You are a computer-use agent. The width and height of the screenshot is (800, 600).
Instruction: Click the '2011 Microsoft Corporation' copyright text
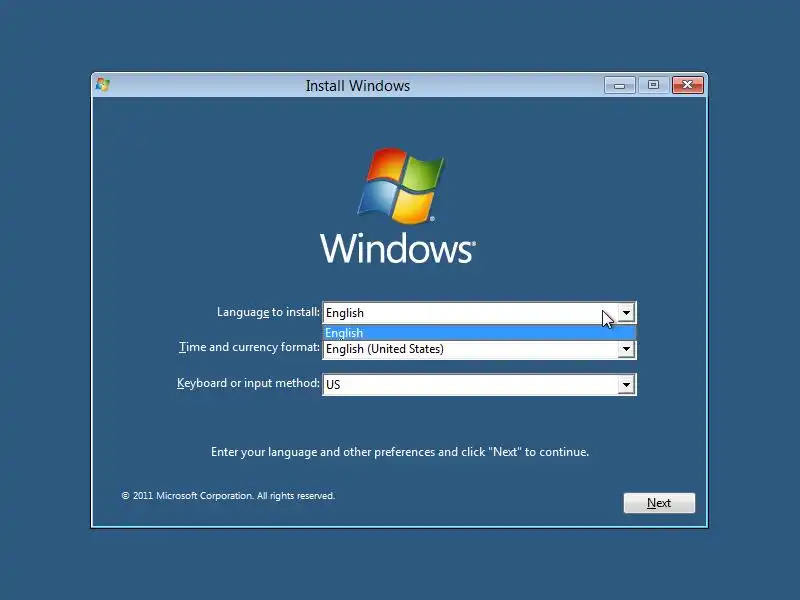(x=228, y=495)
